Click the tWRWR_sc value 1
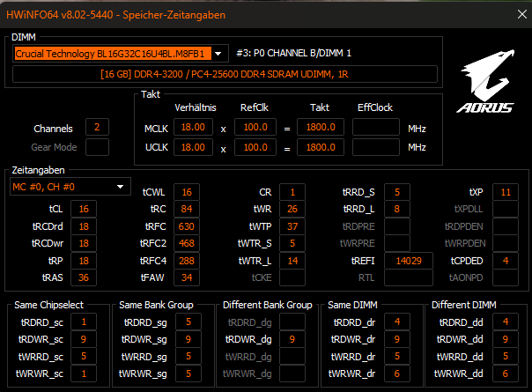 [84, 374]
